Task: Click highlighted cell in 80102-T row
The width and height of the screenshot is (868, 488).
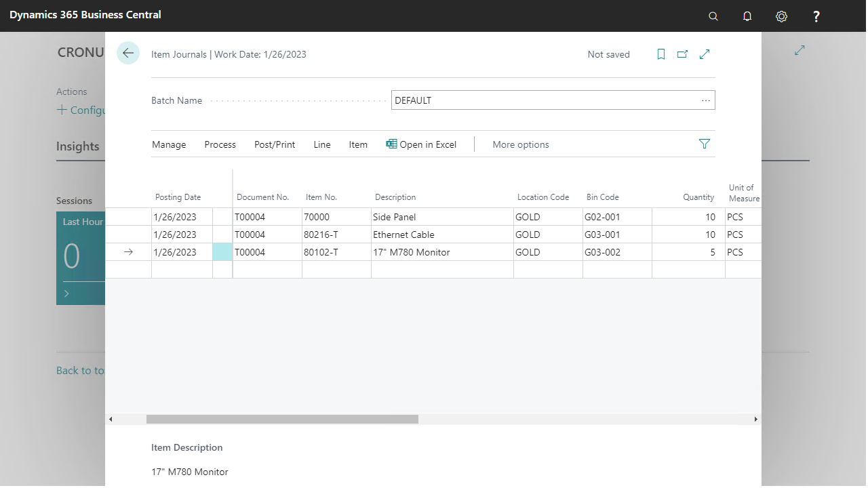Action: (x=222, y=252)
